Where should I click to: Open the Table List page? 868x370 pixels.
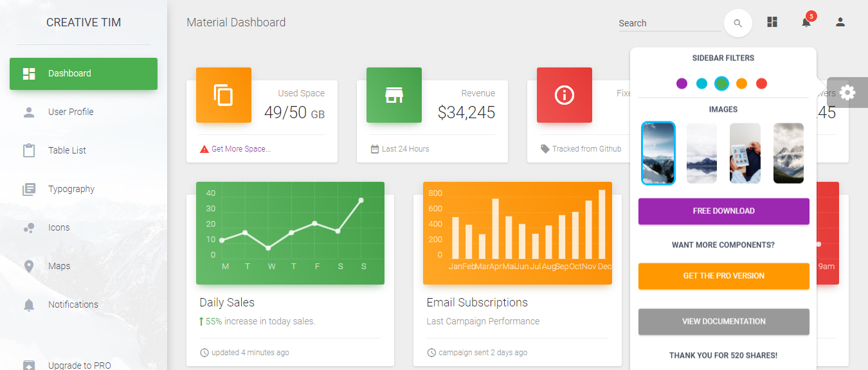pyautogui.click(x=84, y=150)
